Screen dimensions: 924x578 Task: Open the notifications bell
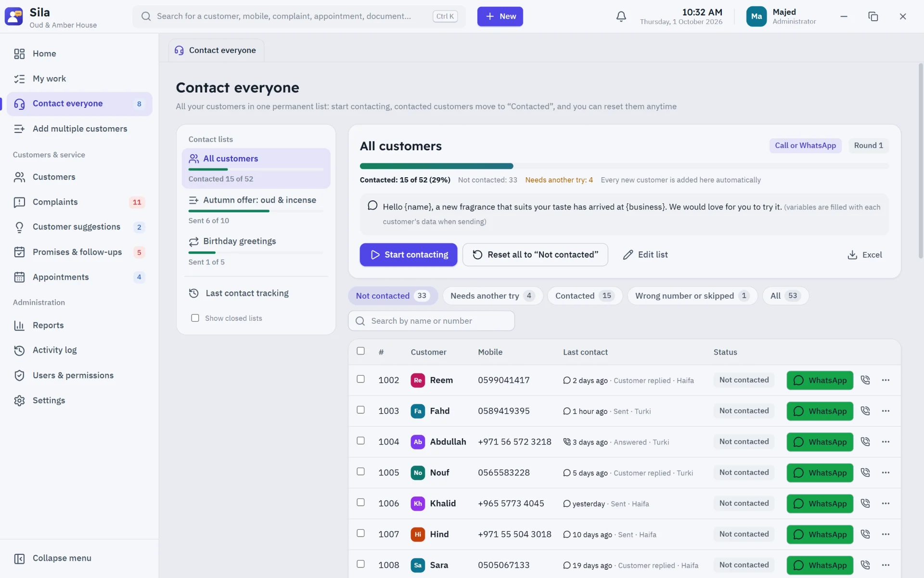click(621, 16)
